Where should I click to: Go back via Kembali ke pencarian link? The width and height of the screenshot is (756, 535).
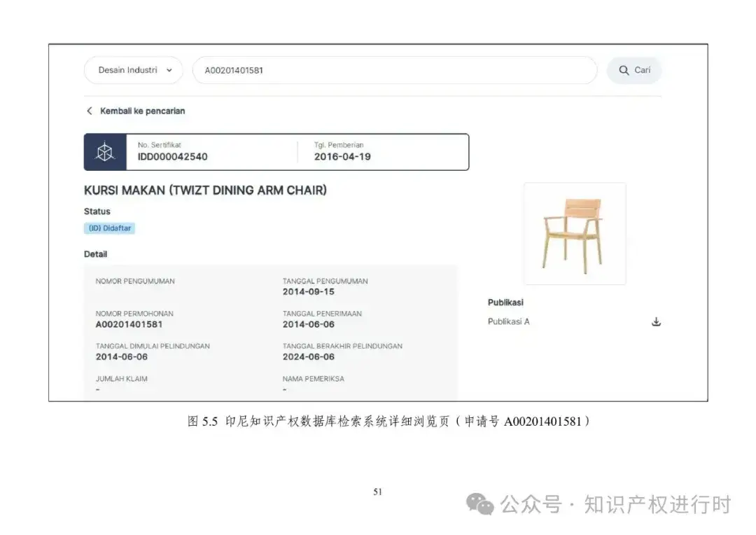pyautogui.click(x=142, y=111)
